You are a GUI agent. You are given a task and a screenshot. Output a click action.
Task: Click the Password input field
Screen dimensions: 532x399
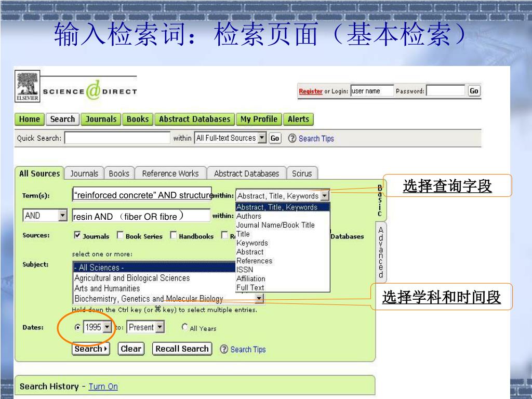click(x=445, y=90)
